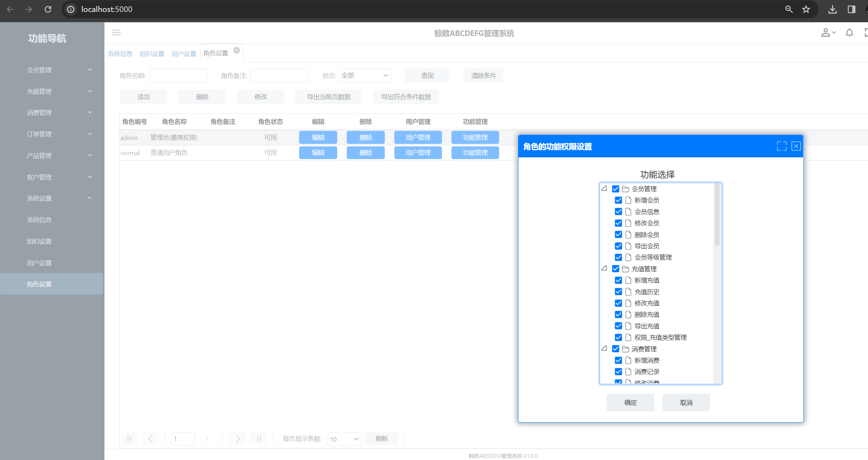Viewport: 868px width, 460px height.
Task: Open the notification bell icon
Action: (x=849, y=33)
